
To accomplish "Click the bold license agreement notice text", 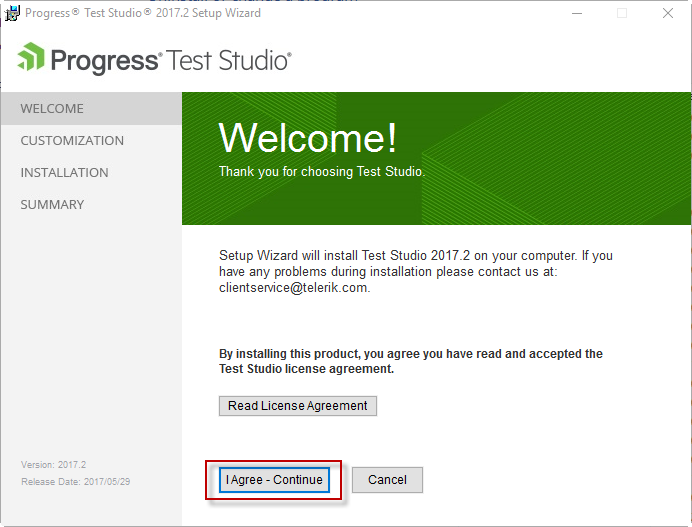I will coord(411,361).
